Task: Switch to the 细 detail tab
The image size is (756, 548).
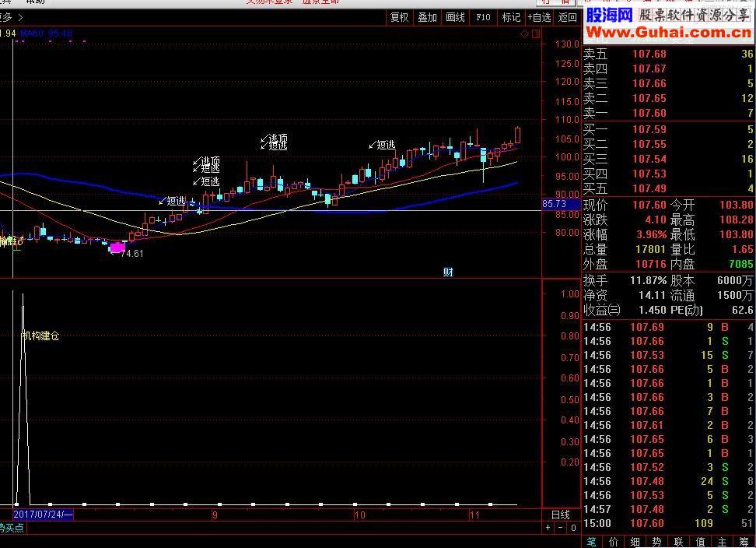Action: point(635,542)
